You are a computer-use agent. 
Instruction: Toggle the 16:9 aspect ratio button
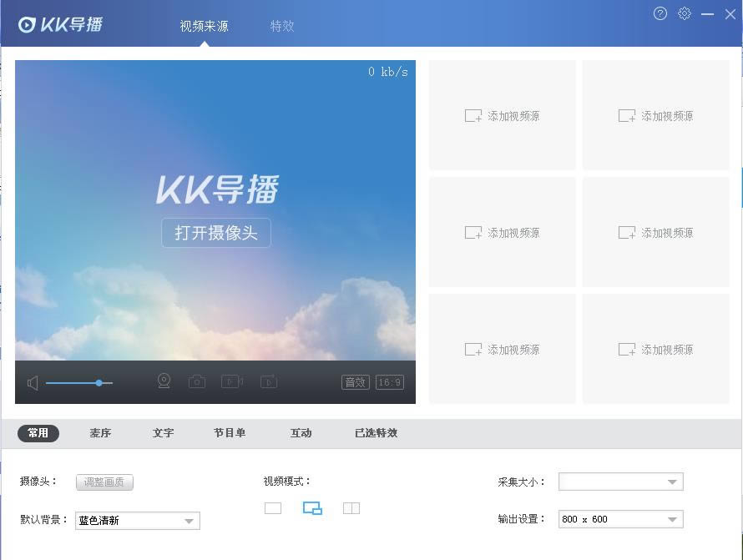click(x=390, y=382)
